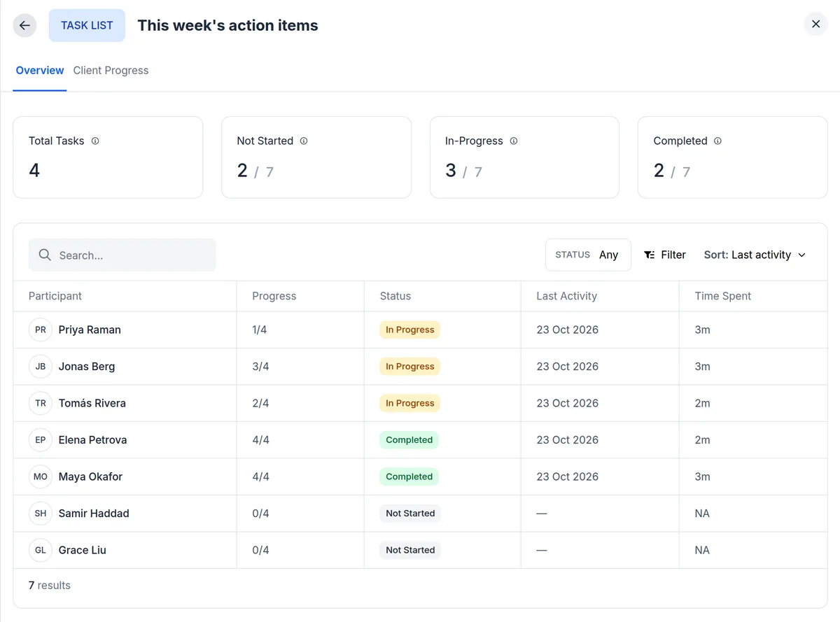This screenshot has width=840, height=622.
Task: Click the PR avatar for Priya Raman
Action: [41, 330]
